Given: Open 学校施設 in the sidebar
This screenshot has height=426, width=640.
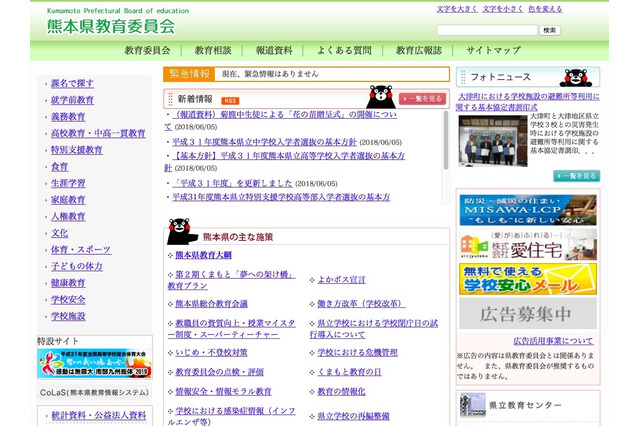Looking at the screenshot, I should click(68, 316).
